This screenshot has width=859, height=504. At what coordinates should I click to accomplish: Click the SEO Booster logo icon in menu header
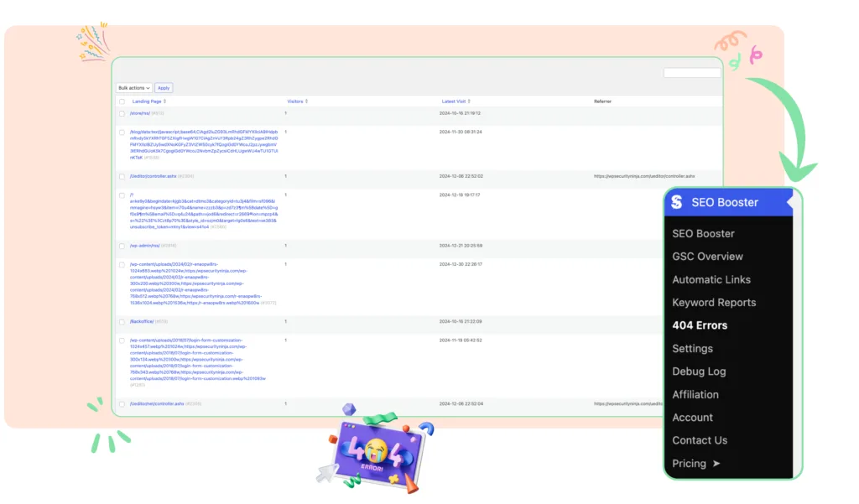tap(677, 202)
